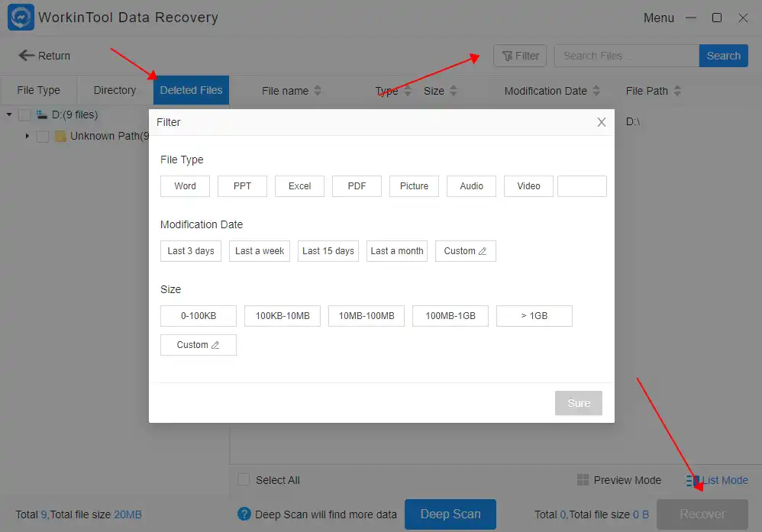Focus the Search Files input field

tap(627, 56)
